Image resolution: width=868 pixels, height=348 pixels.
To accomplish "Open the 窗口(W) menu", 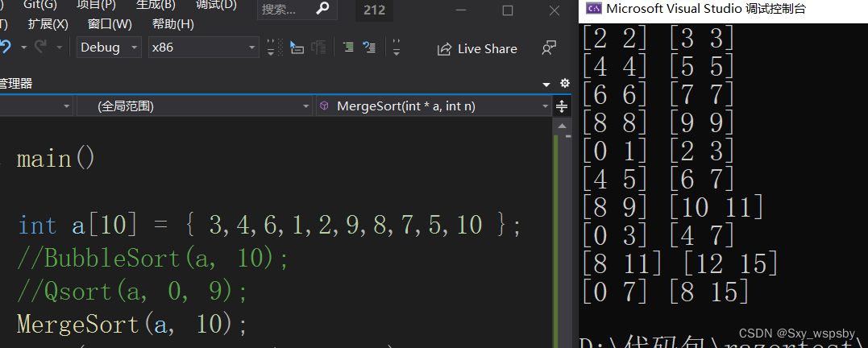I will (110, 24).
